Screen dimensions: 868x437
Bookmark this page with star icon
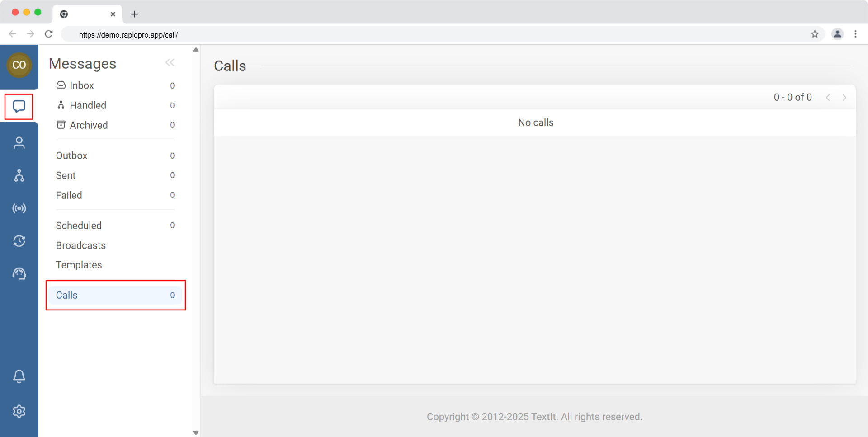click(815, 34)
